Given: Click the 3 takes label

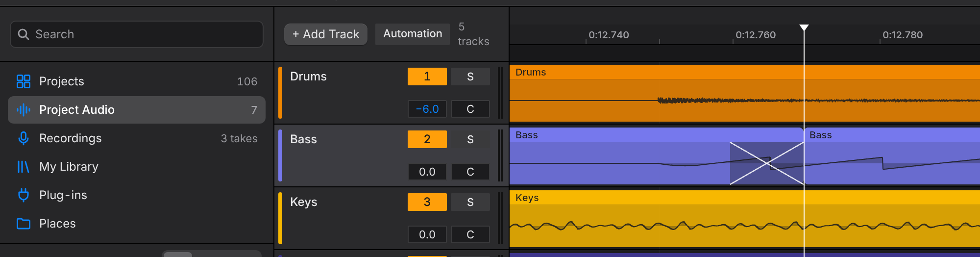Looking at the screenshot, I should [x=239, y=138].
